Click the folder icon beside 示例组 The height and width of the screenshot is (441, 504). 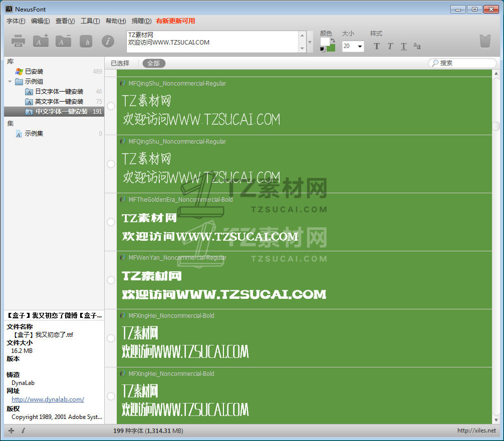point(19,82)
